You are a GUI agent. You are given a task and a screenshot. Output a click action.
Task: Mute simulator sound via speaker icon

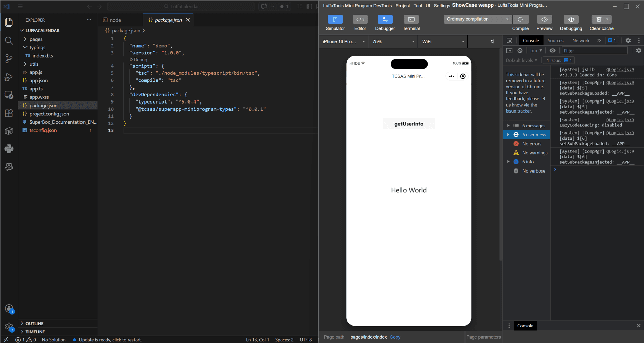pyautogui.click(x=492, y=41)
